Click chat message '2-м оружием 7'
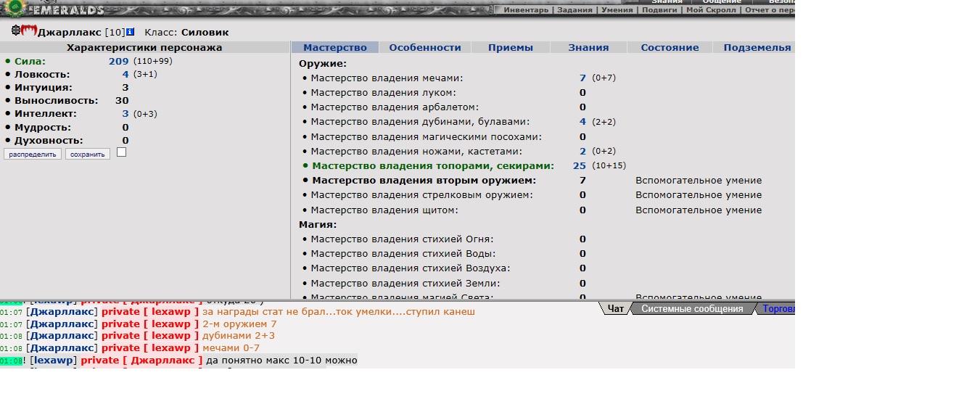 [x=239, y=324]
